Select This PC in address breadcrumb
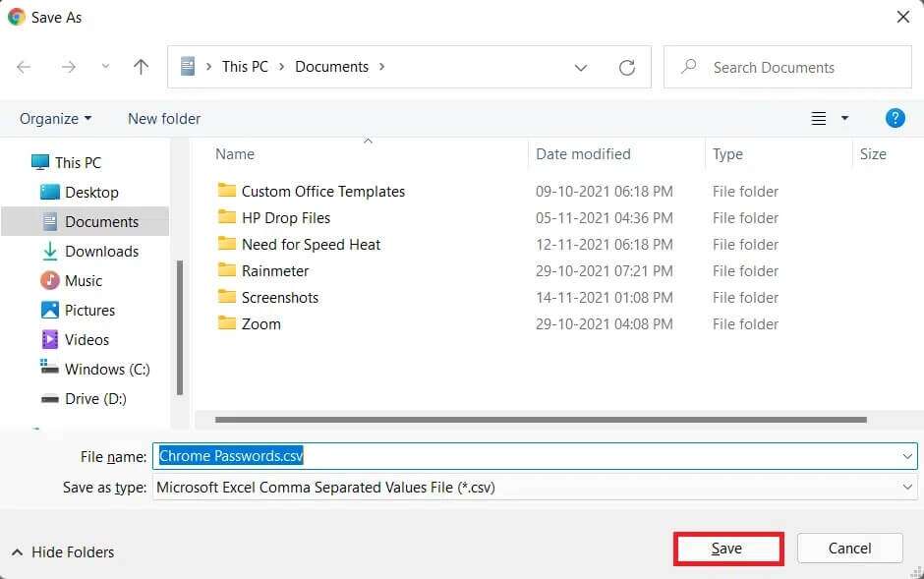 point(245,67)
